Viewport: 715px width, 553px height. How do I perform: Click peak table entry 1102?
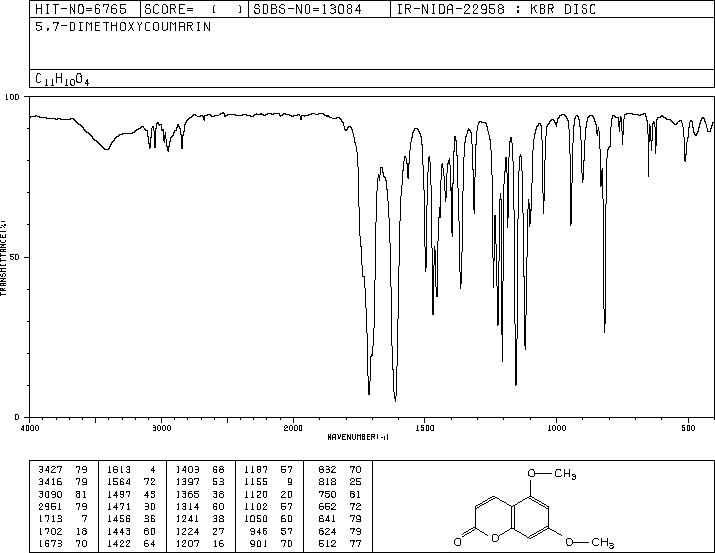point(256,506)
